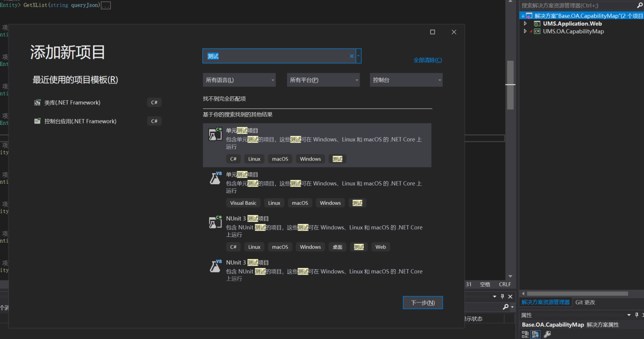Expand the UMS.Application.Web project node

pyautogui.click(x=525, y=24)
